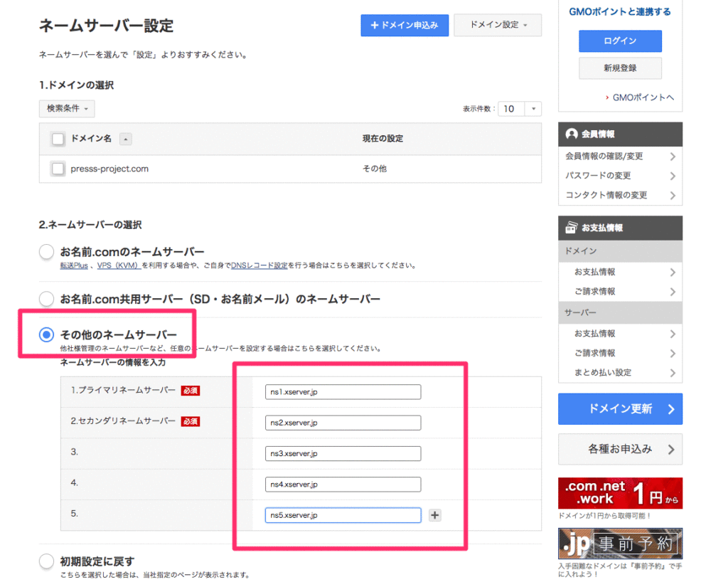This screenshot has height=587, width=728.
Task: Click the 新規登録 button
Action: pos(620,68)
